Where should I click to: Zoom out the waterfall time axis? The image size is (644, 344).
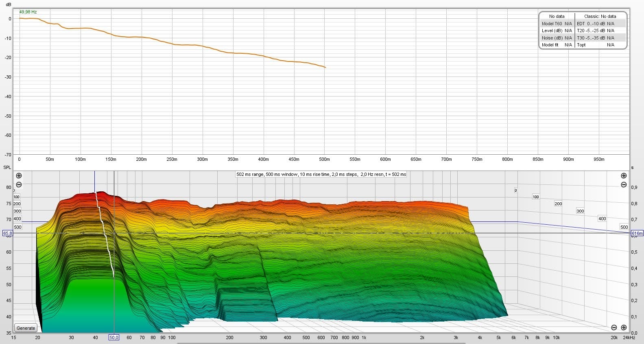(x=624, y=185)
